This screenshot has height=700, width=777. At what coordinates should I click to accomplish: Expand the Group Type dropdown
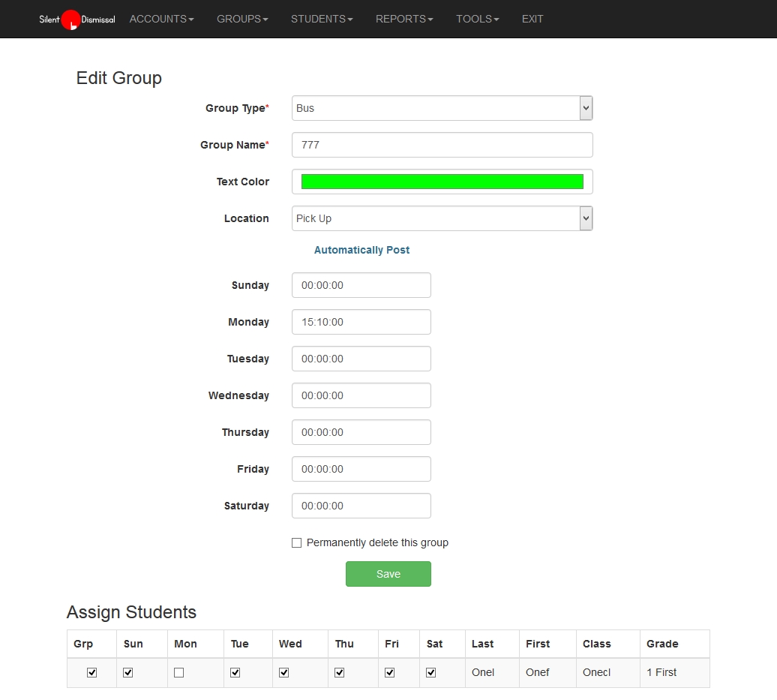click(442, 108)
